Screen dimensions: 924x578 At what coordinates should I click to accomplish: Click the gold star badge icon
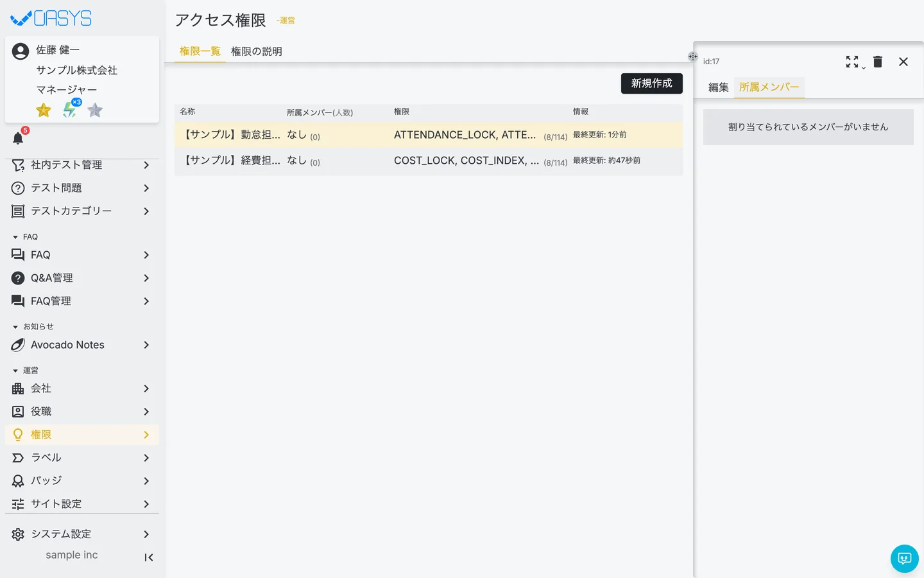coord(44,110)
